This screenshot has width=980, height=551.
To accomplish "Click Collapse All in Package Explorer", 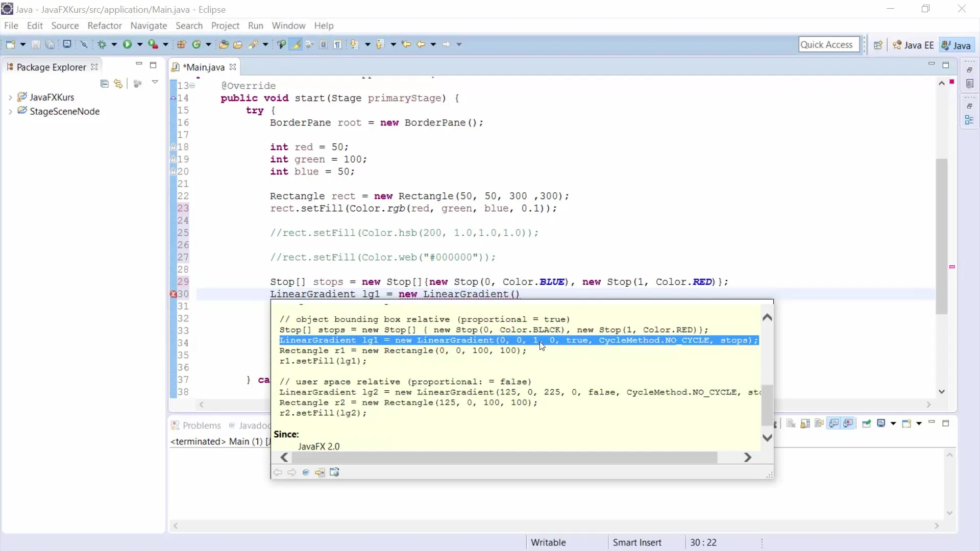I will click(104, 83).
